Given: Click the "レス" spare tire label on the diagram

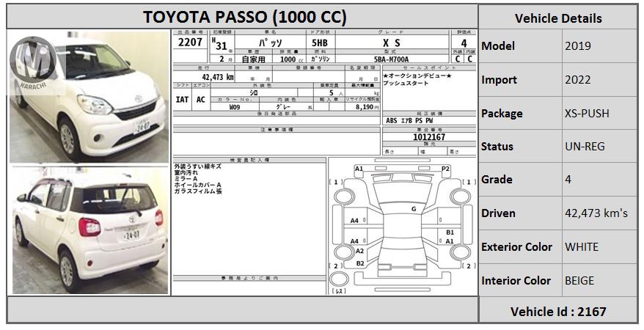Looking at the screenshot, I should (x=338, y=290).
